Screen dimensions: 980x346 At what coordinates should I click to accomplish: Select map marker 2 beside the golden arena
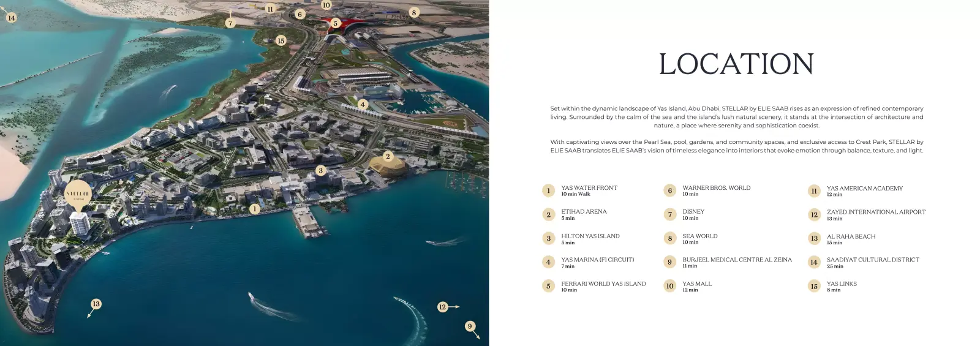point(388,156)
